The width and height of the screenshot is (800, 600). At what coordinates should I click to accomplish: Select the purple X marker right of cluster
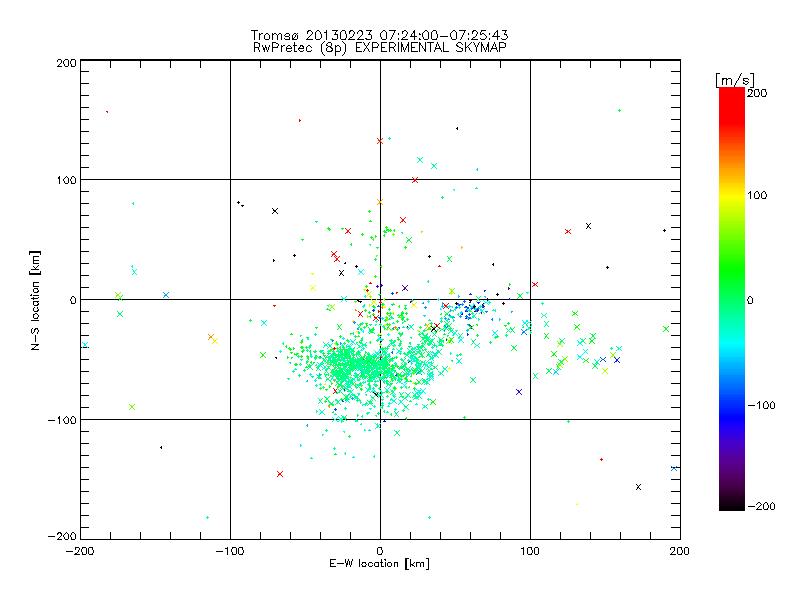pos(519,392)
